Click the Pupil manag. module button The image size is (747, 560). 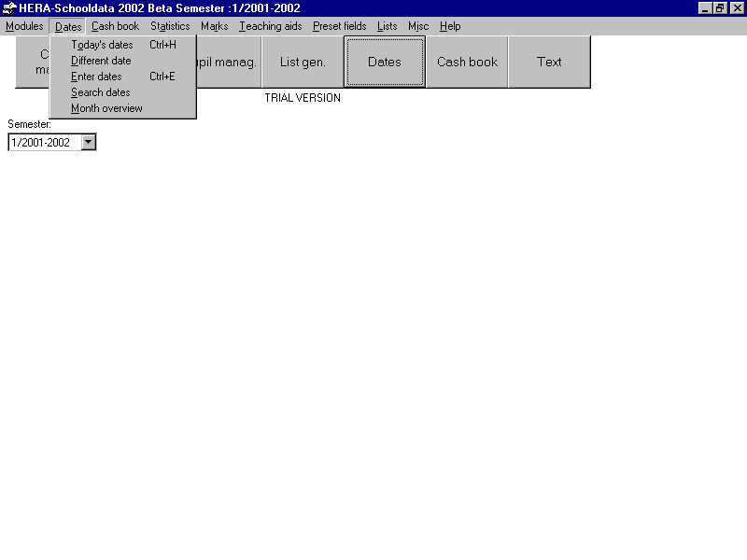click(x=229, y=62)
